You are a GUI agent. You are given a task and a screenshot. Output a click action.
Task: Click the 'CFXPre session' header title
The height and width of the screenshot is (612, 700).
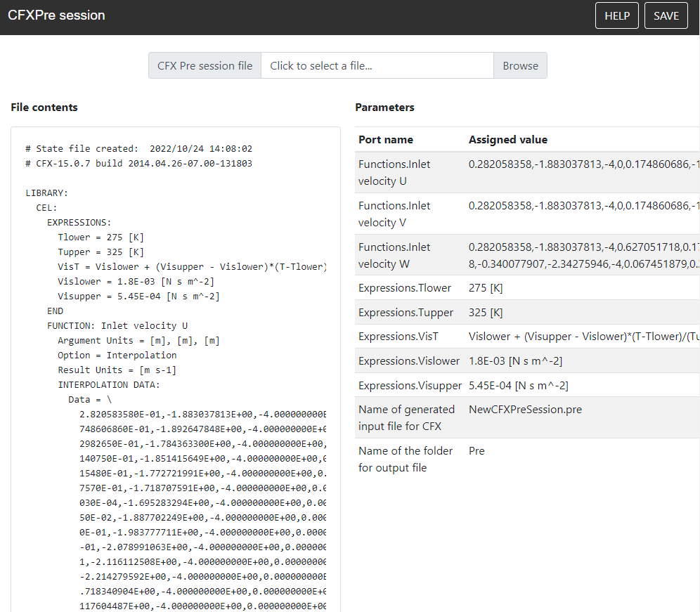click(56, 15)
